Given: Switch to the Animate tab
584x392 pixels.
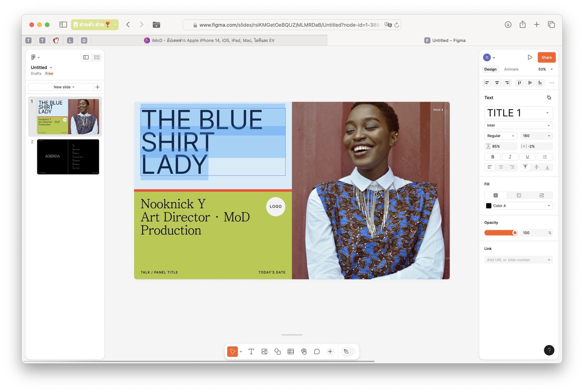Looking at the screenshot, I should coord(511,69).
